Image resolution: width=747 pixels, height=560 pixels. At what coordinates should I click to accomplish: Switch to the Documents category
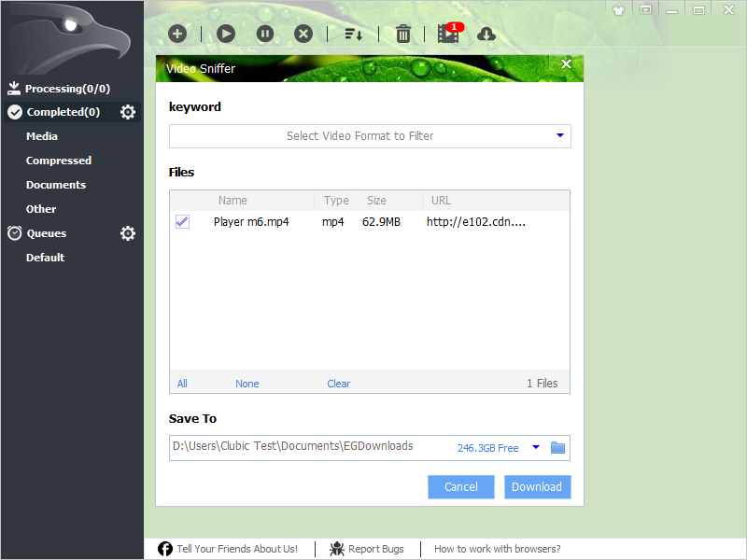[58, 184]
